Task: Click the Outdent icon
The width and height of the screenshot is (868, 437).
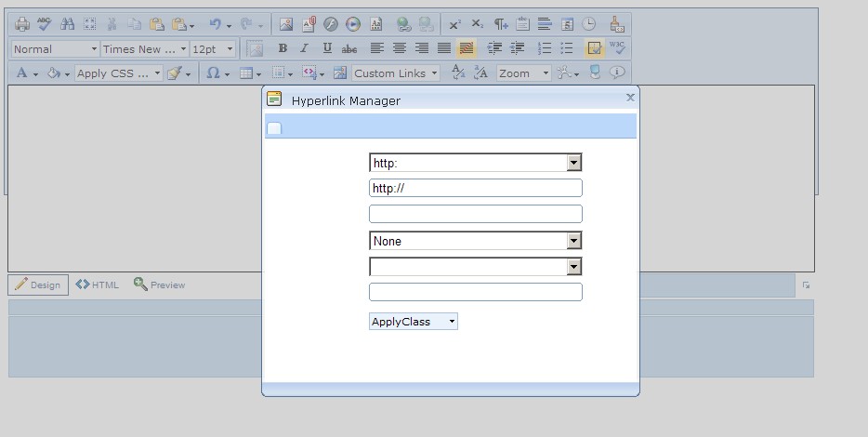Action: click(517, 48)
